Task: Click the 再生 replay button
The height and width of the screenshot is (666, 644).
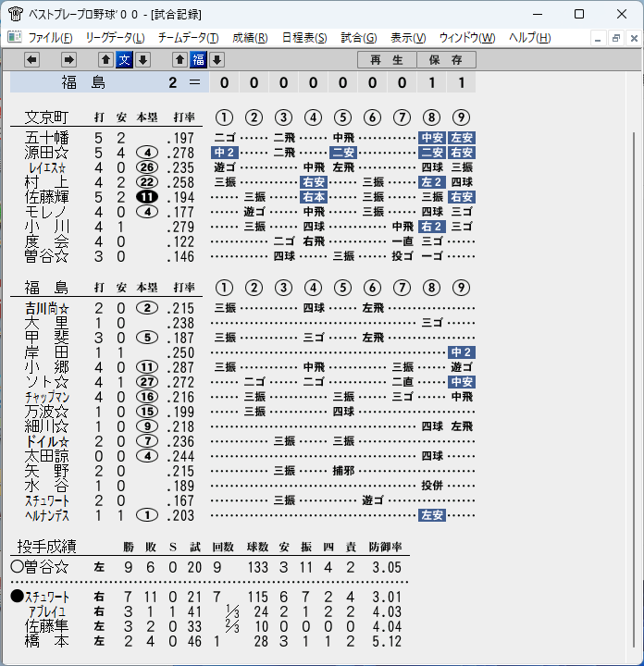Action: [387, 60]
